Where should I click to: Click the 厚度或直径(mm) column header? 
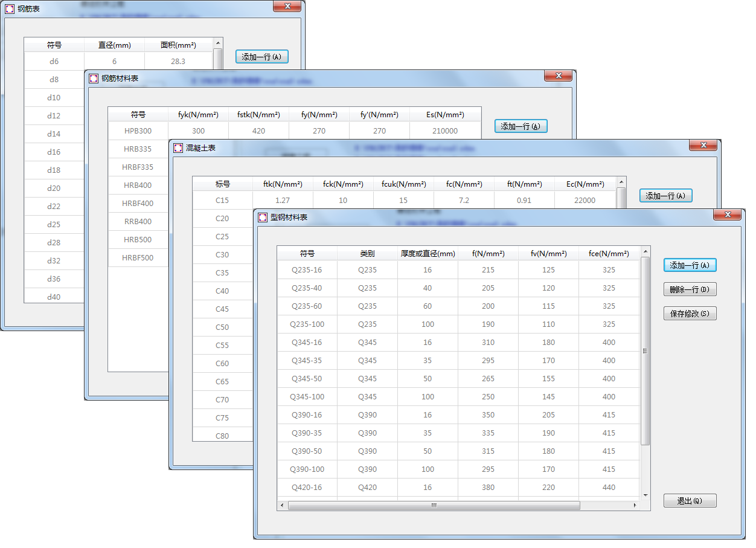coord(428,254)
